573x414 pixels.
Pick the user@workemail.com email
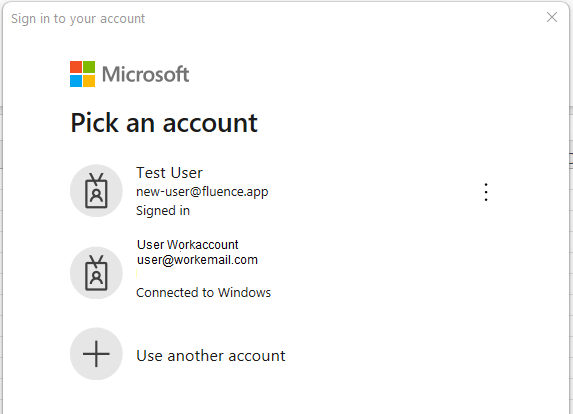[197, 260]
